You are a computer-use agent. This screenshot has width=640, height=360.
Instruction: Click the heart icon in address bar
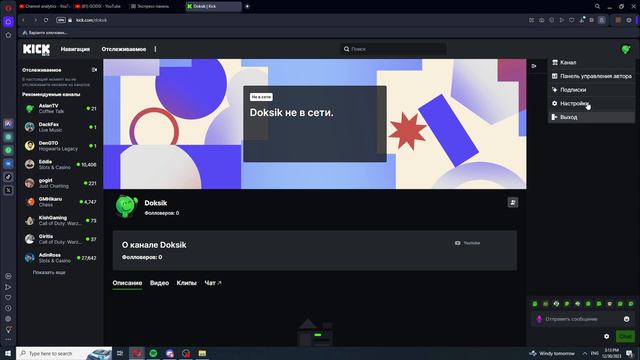[x=571, y=20]
